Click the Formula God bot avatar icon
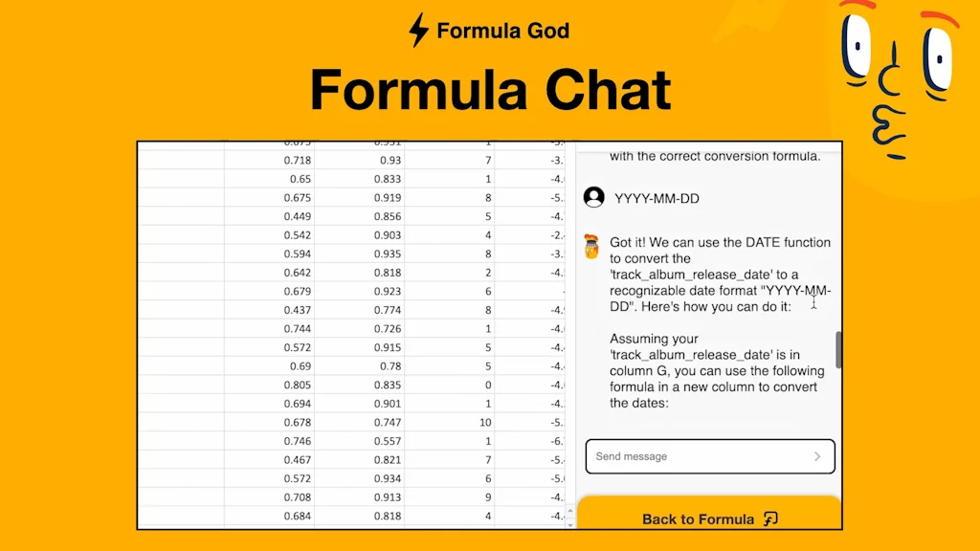The image size is (980, 551). (592, 247)
